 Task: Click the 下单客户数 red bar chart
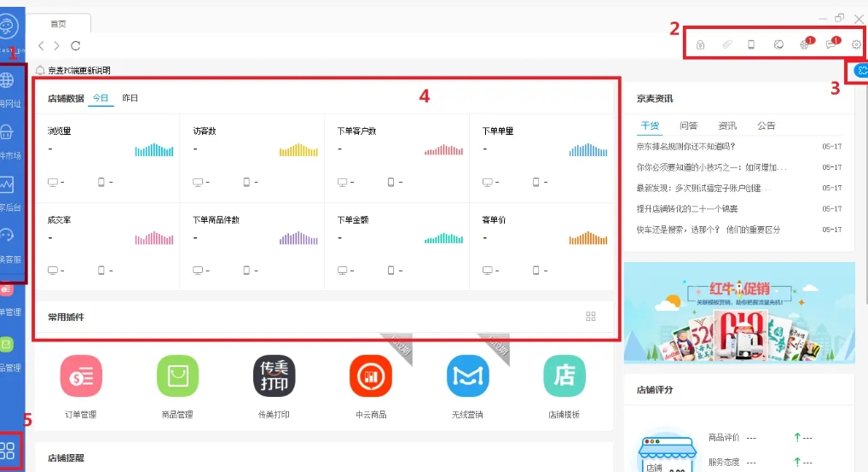[443, 149]
